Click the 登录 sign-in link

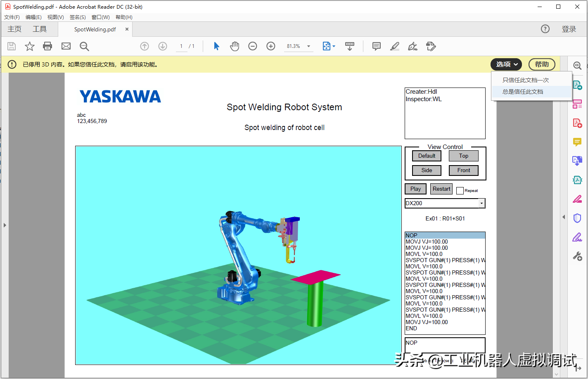pos(569,29)
